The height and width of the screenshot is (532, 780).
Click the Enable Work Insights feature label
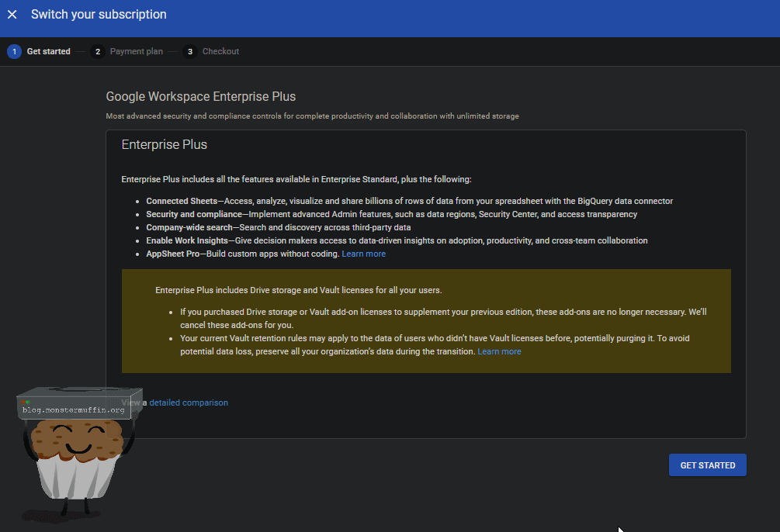[188, 240]
